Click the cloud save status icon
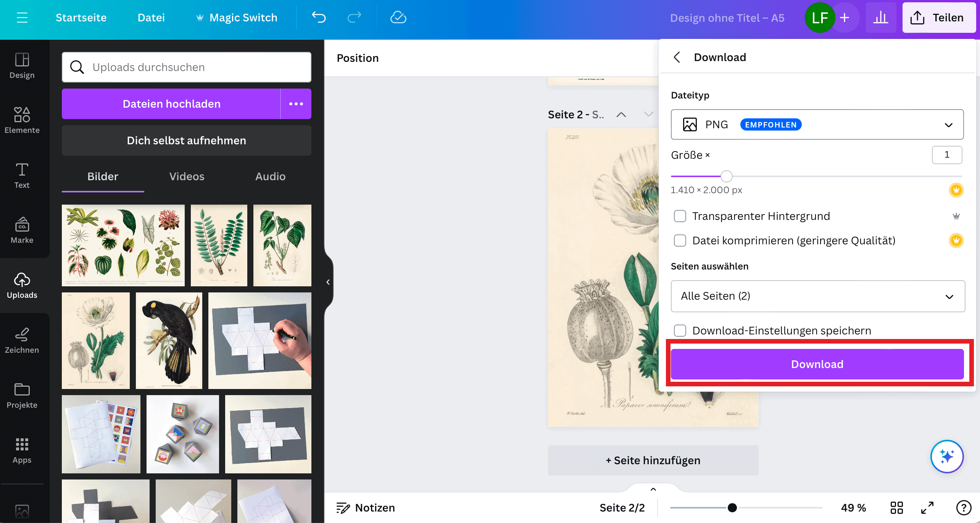The width and height of the screenshot is (980, 523). pos(398,18)
